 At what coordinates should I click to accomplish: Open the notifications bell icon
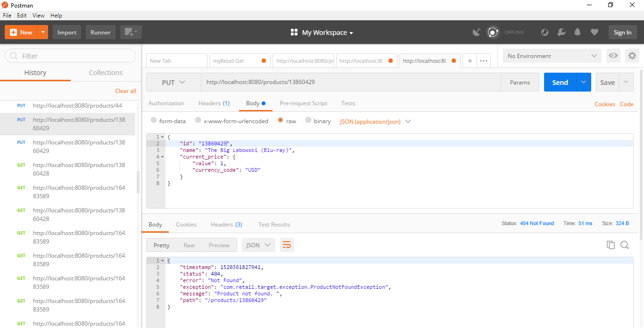(578, 33)
